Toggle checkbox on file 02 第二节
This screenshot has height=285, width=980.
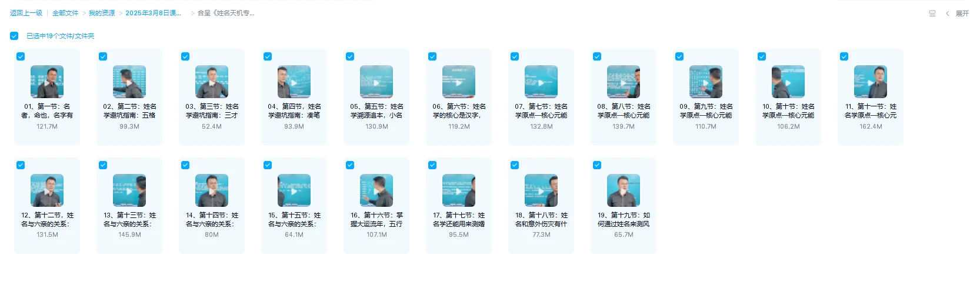pyautogui.click(x=103, y=56)
